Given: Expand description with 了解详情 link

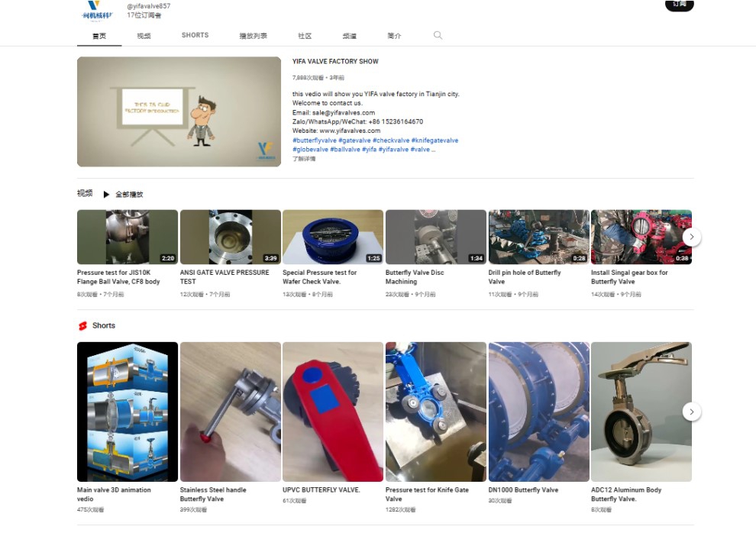Looking at the screenshot, I should 304,159.
